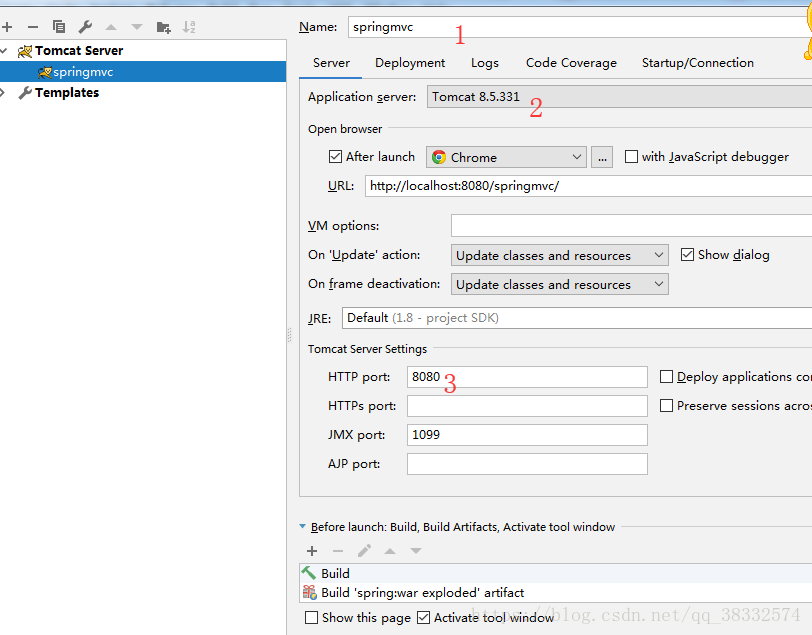Click the HTTP port field

tap(527, 377)
